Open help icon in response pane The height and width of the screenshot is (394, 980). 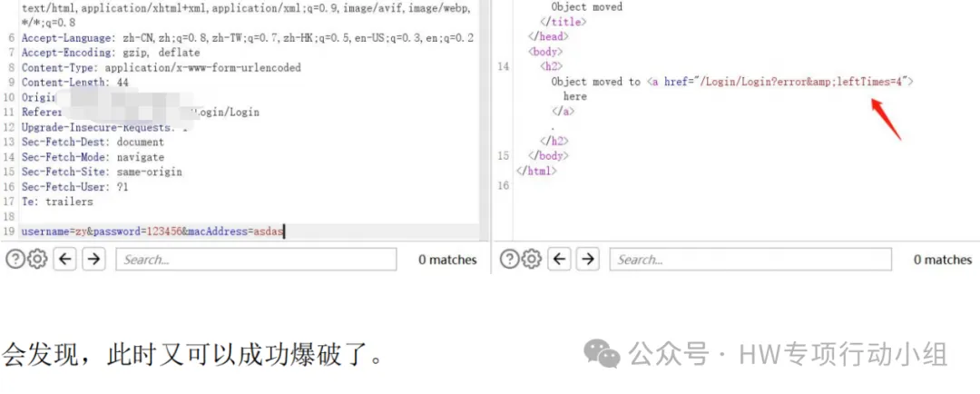coord(509,259)
